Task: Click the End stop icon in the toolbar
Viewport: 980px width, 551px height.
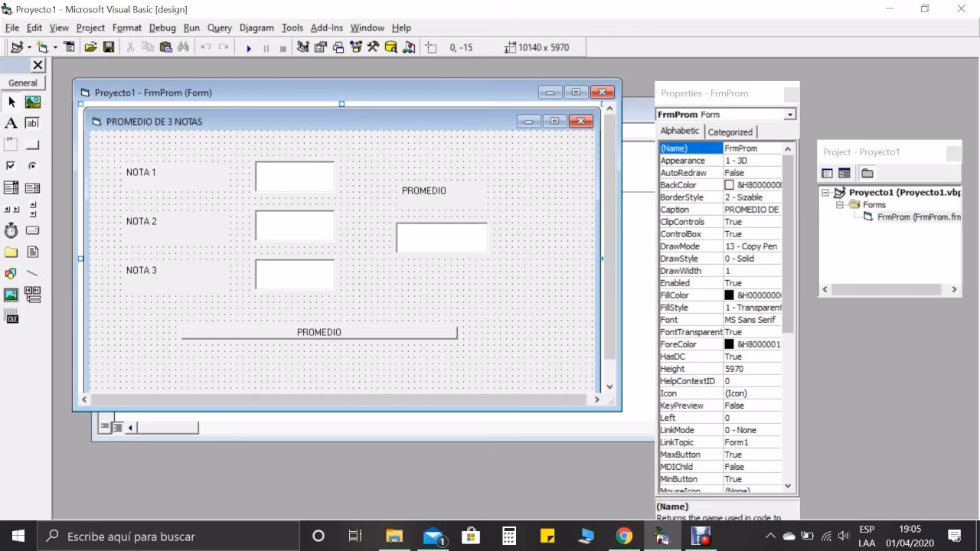Action: [283, 48]
